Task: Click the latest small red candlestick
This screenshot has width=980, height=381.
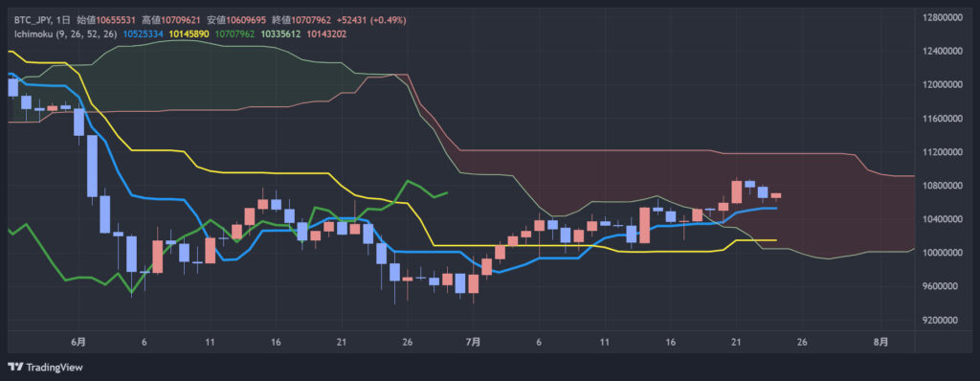Action: (x=775, y=196)
